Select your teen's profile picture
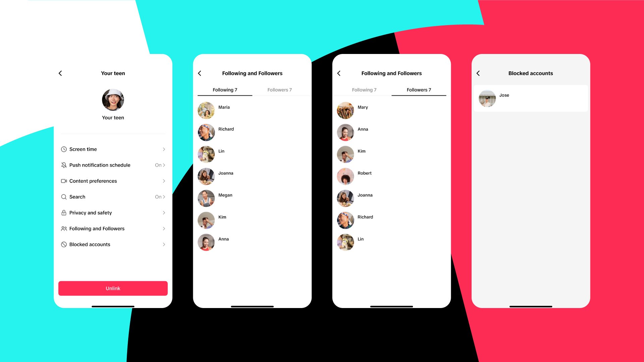The height and width of the screenshot is (362, 644). point(113,99)
